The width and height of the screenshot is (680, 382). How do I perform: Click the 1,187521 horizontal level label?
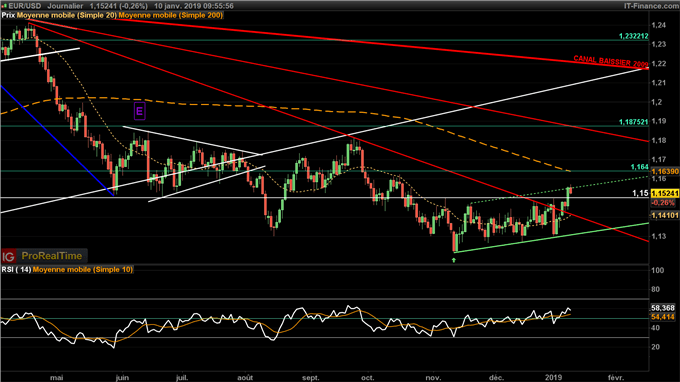pyautogui.click(x=634, y=122)
